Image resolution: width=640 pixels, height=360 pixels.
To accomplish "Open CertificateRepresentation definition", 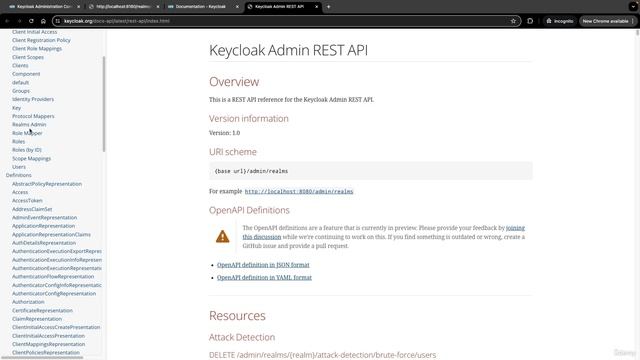I will pyautogui.click(x=42, y=310).
